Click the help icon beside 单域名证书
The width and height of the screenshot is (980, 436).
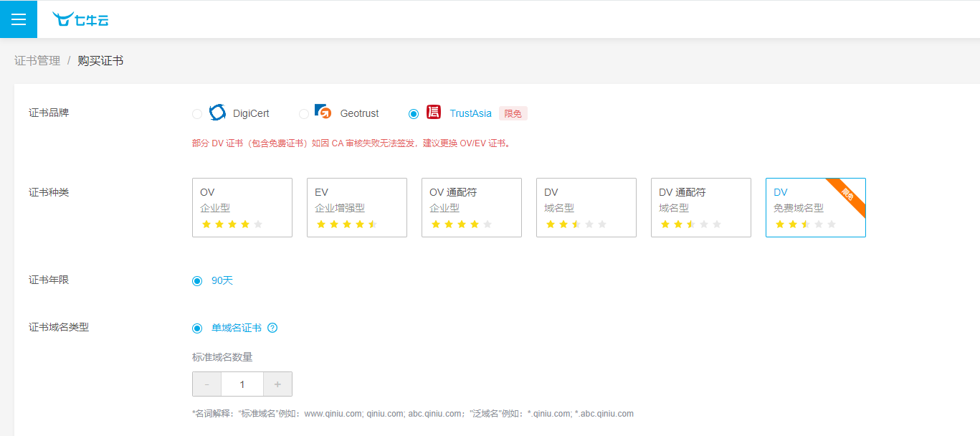272,328
